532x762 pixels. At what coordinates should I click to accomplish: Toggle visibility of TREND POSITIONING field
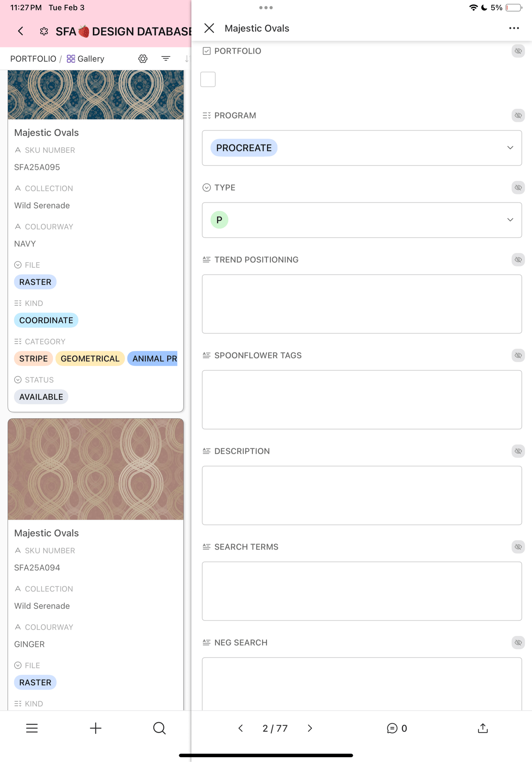point(518,260)
